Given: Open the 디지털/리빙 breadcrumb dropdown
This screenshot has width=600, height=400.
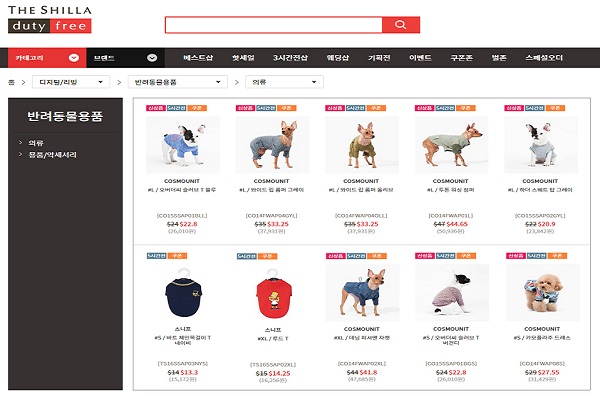Looking at the screenshot, I should (x=71, y=82).
